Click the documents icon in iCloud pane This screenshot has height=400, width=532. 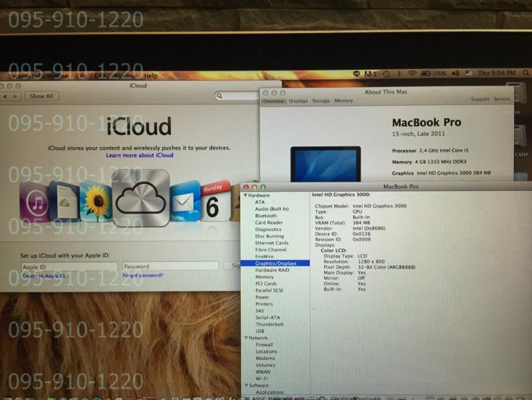pyautogui.click(x=65, y=201)
